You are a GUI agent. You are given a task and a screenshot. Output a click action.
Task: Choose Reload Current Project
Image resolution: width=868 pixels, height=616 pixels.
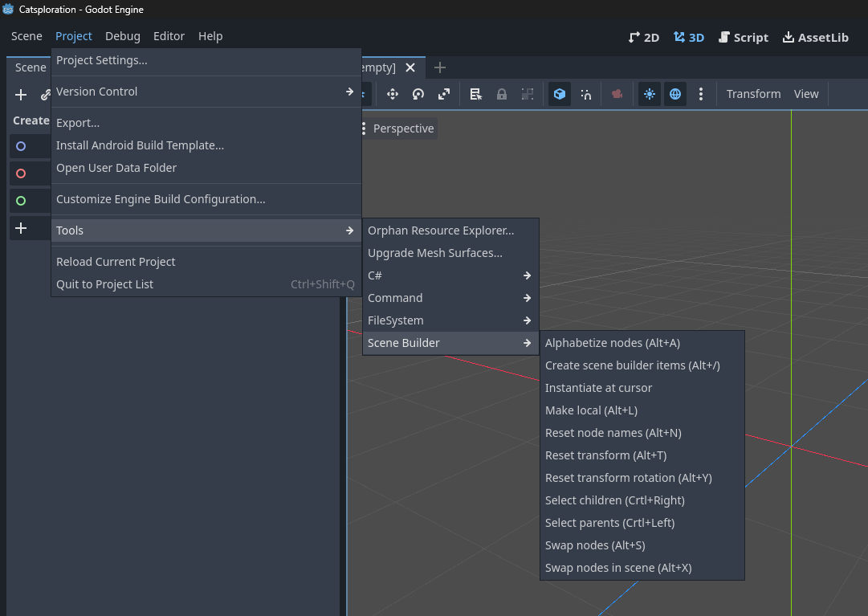(206, 262)
